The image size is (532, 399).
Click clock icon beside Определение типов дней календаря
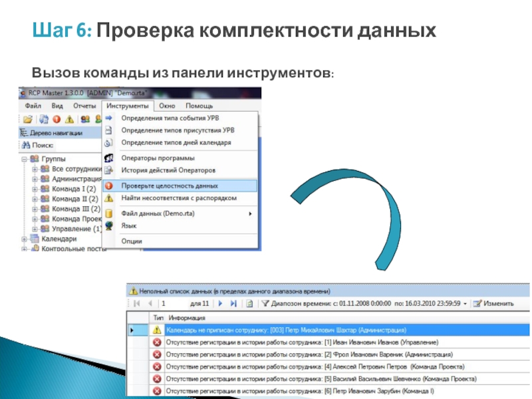tap(108, 143)
